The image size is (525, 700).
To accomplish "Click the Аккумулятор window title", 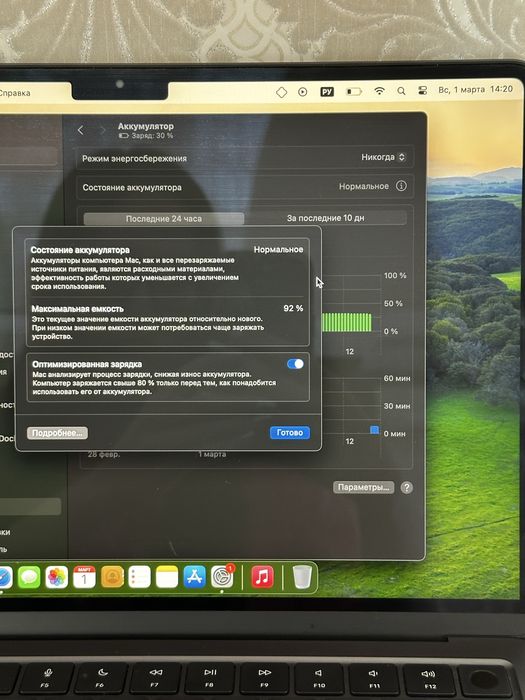I will pos(146,126).
